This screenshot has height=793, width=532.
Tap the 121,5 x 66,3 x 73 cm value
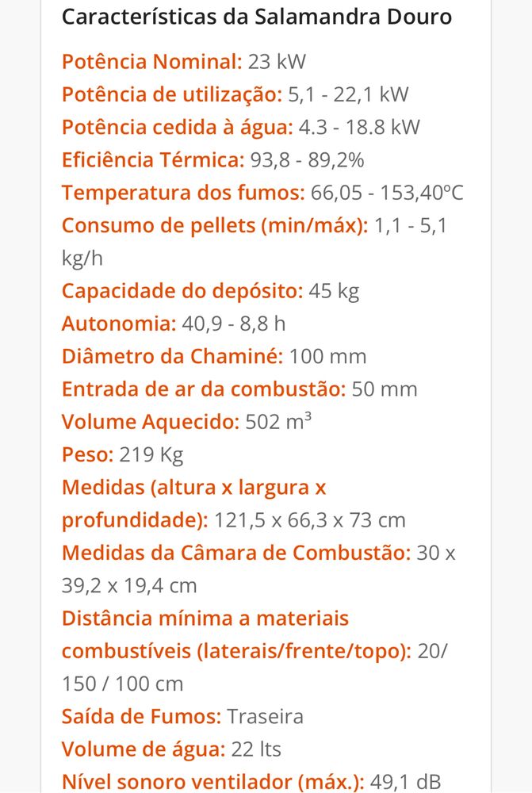[x=310, y=520]
